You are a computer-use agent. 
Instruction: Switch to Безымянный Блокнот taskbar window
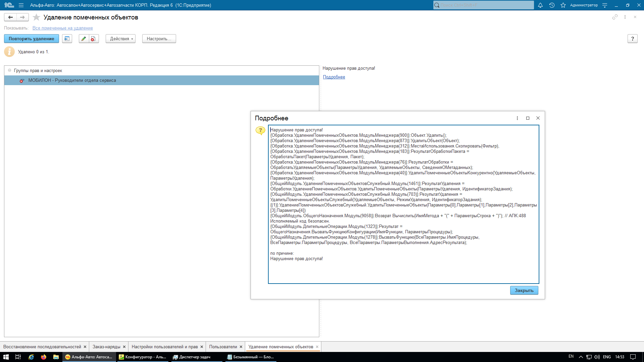[251, 357]
